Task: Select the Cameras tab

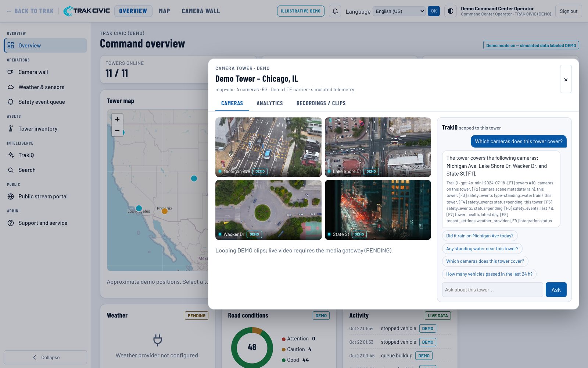Action: pos(232,103)
